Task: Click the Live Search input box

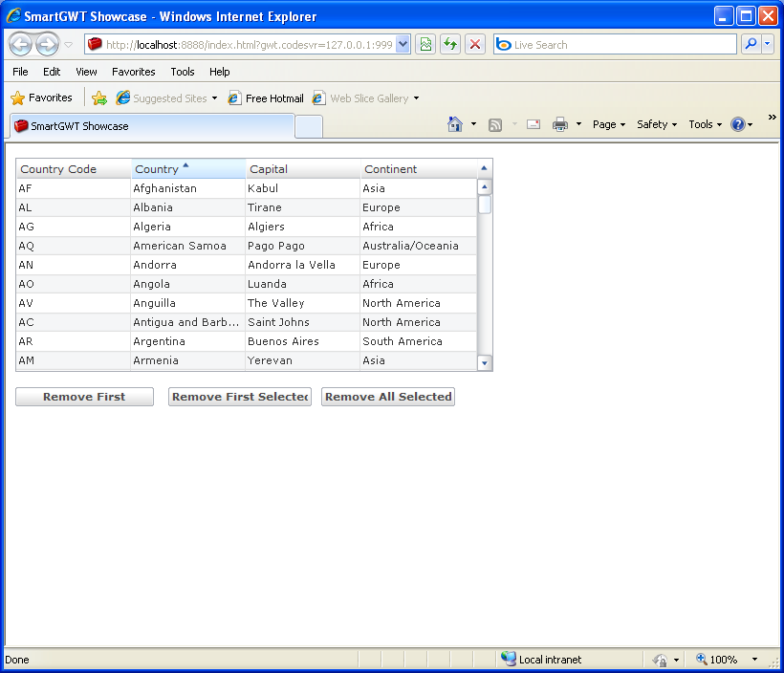Action: pyautogui.click(x=615, y=45)
